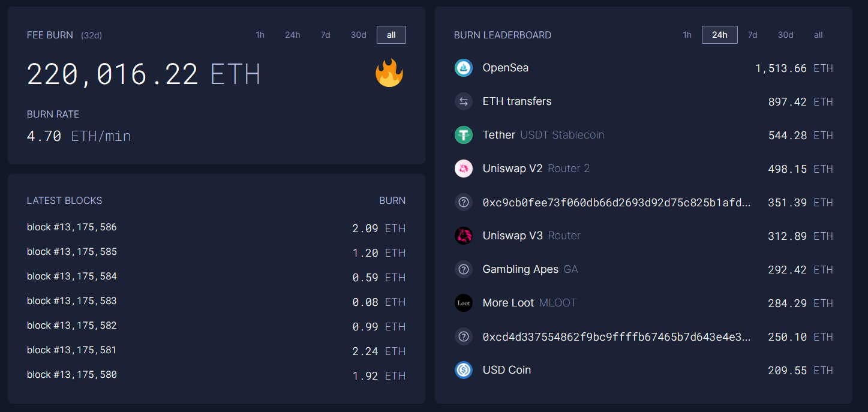Select 1h period in Fee Burn panel
The width and height of the screenshot is (868, 412).
pyautogui.click(x=260, y=35)
